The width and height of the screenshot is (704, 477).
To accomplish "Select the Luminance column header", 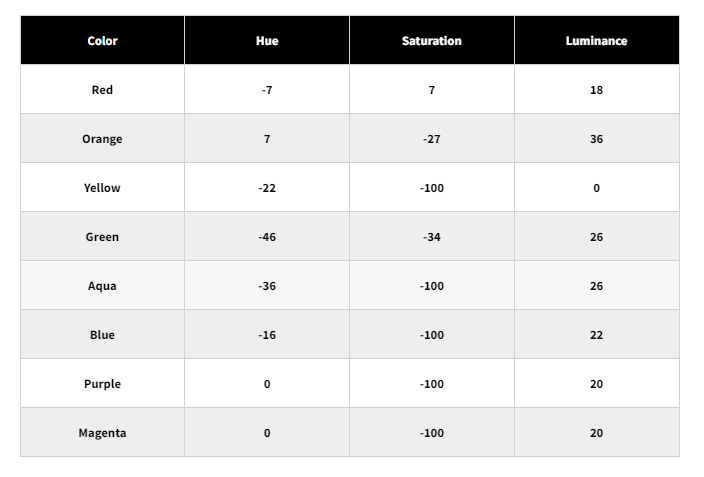I will coord(596,41).
